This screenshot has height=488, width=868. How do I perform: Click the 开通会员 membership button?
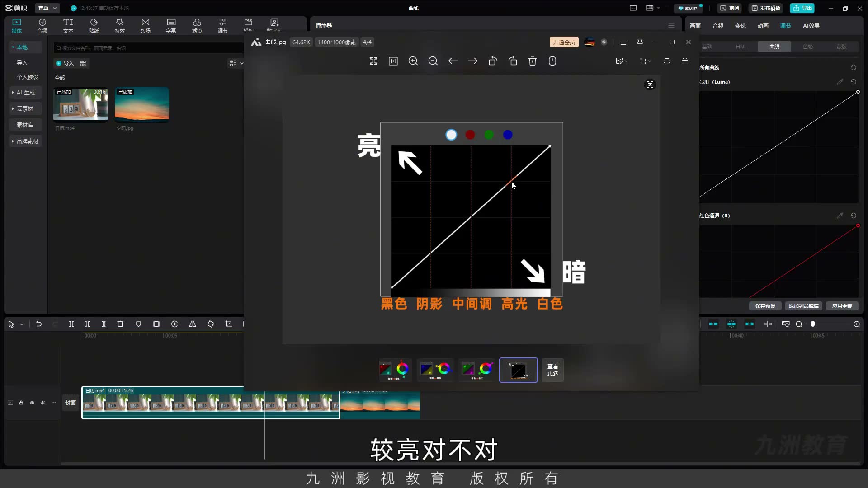tap(564, 42)
